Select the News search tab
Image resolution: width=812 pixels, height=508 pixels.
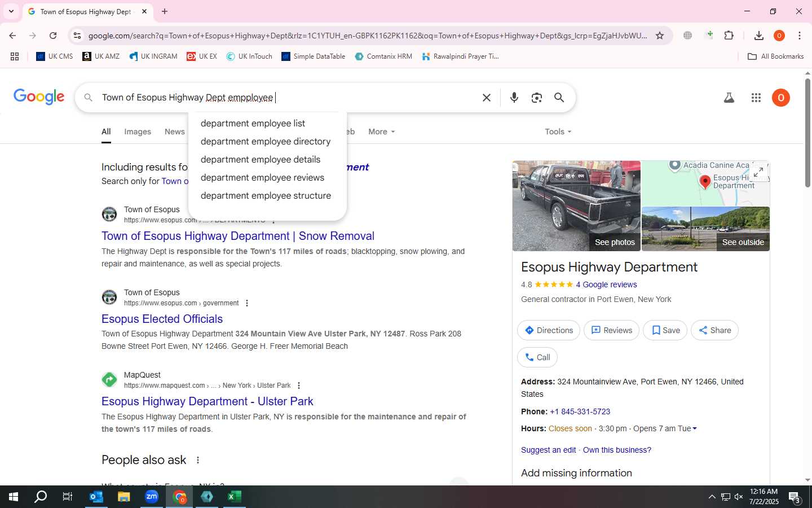click(x=175, y=132)
